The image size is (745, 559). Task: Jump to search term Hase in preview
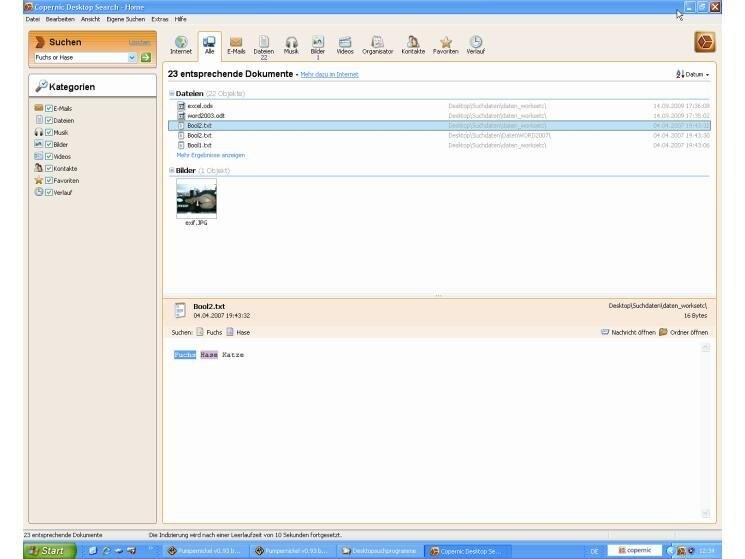click(x=238, y=332)
